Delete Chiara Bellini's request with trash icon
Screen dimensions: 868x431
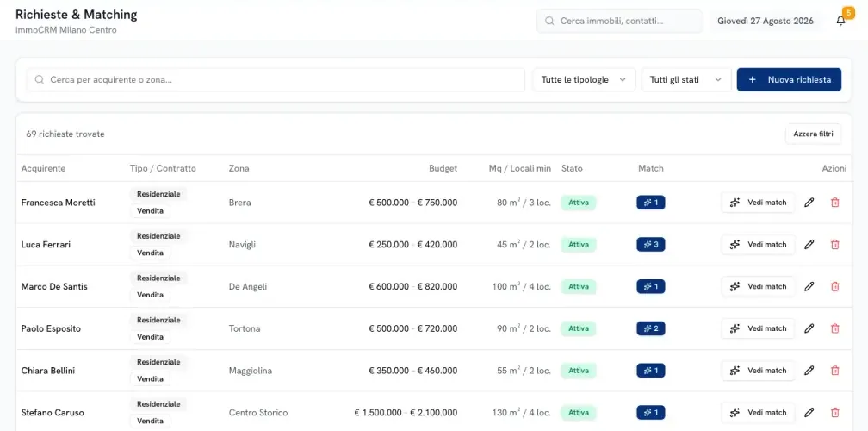pos(834,371)
